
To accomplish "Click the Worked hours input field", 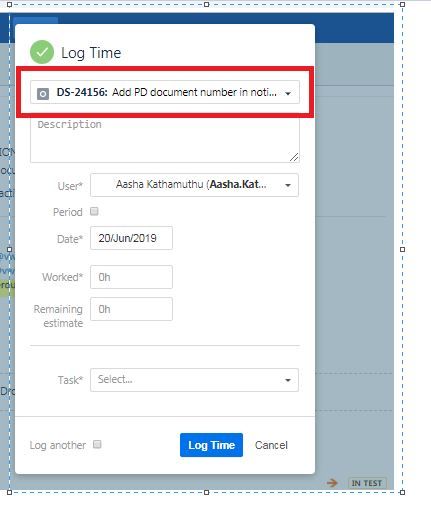I will point(131,277).
